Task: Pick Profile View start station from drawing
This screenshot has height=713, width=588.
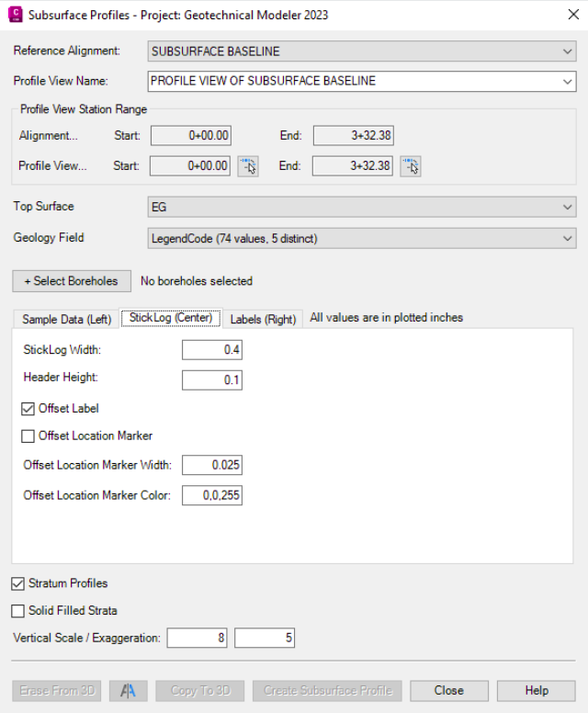Action: click(248, 166)
